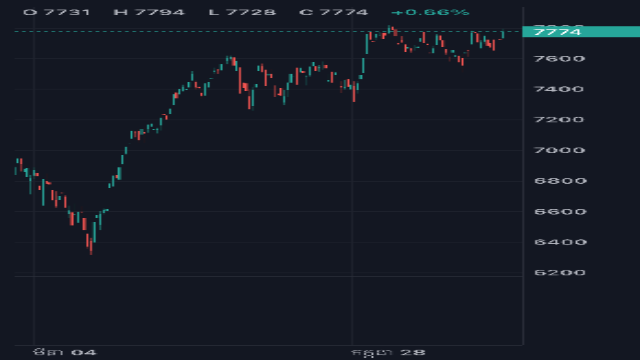640x360 pixels.
Task: Click the 7400 price axis label
Action: tap(559, 89)
